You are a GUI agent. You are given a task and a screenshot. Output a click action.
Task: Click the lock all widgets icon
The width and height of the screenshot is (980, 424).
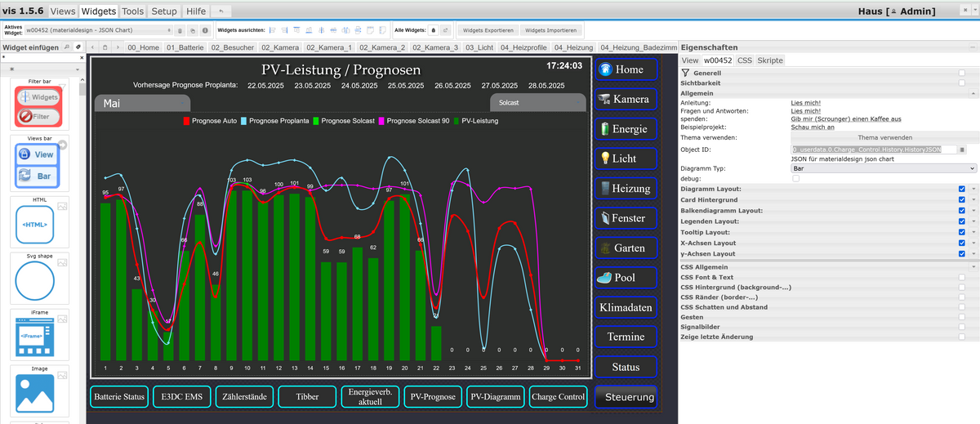point(433,30)
